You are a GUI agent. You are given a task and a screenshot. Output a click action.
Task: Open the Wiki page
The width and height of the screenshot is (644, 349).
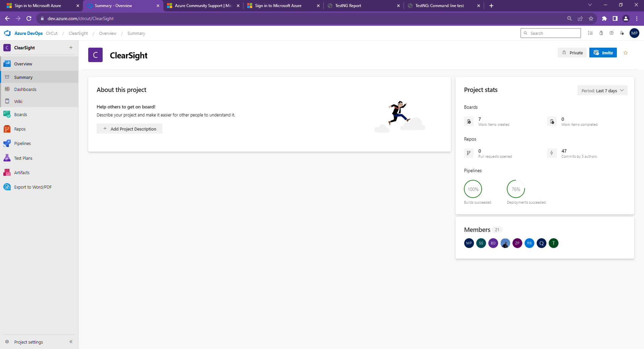pos(39,101)
